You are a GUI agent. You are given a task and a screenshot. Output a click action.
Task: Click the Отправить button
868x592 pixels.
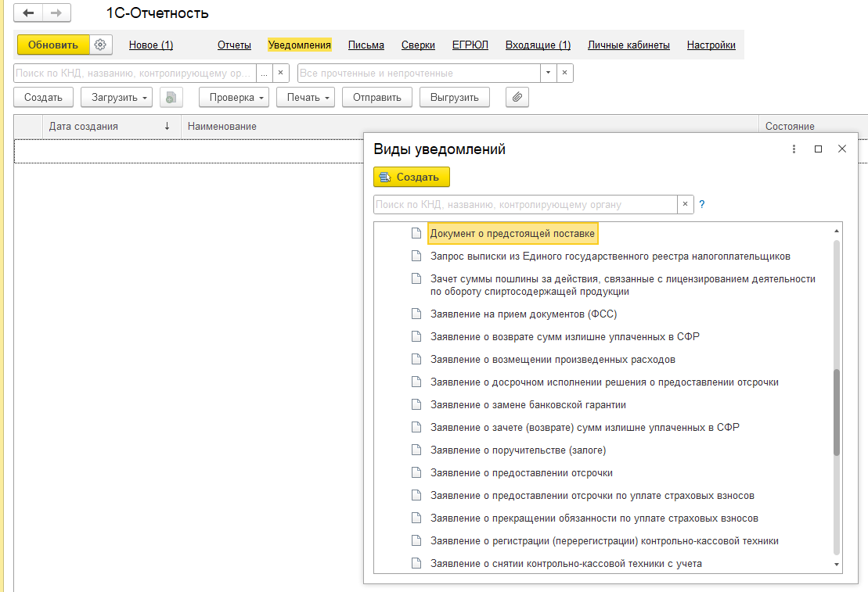point(376,97)
